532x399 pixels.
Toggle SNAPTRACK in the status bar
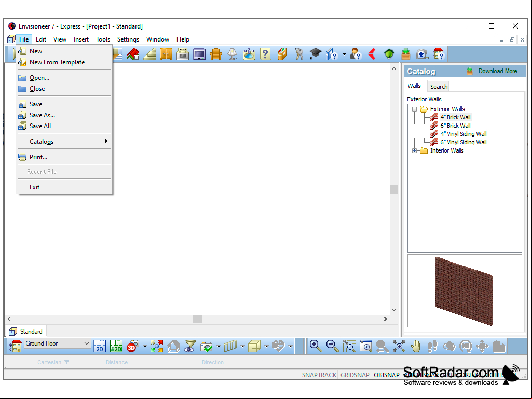pyautogui.click(x=319, y=375)
